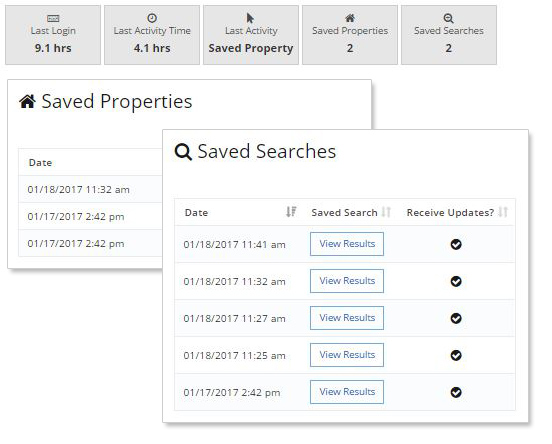Open the Last Login 9.1 hrs tile

point(53,35)
